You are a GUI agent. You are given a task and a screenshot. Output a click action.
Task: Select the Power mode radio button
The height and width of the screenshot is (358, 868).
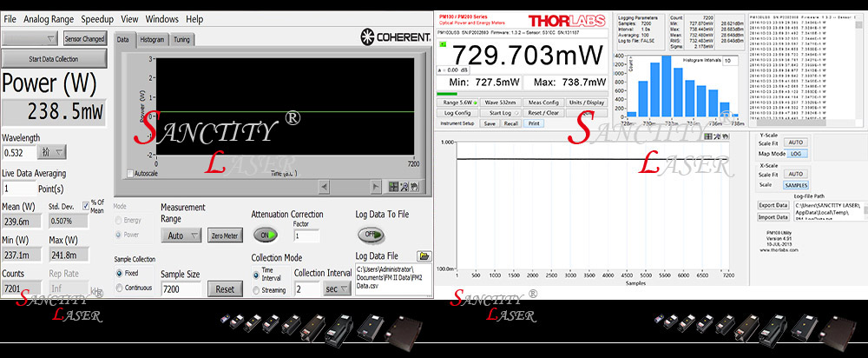117,235
